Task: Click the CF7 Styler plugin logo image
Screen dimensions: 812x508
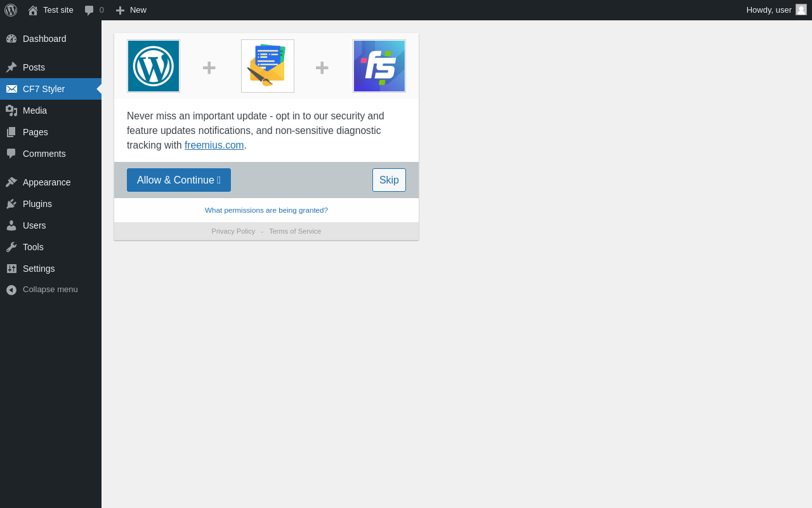Action: [x=268, y=66]
